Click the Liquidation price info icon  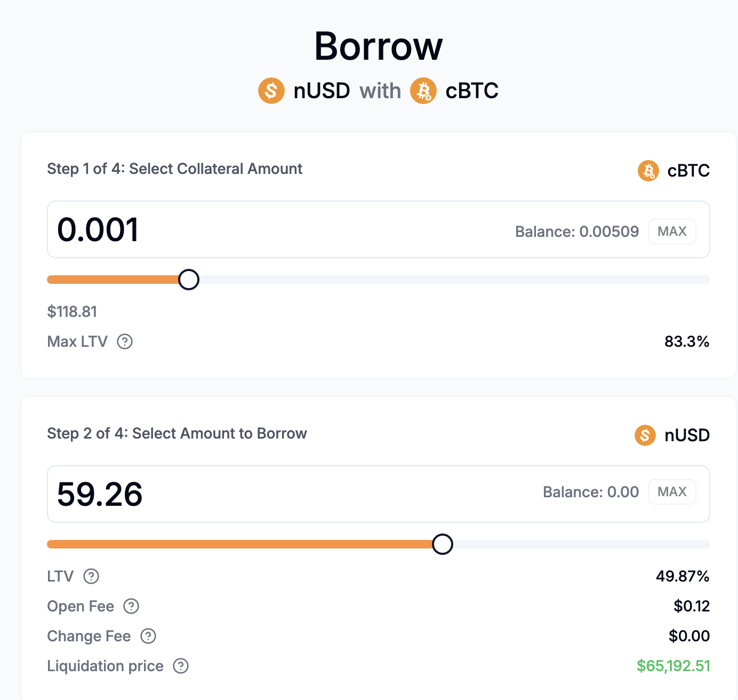tap(181, 666)
